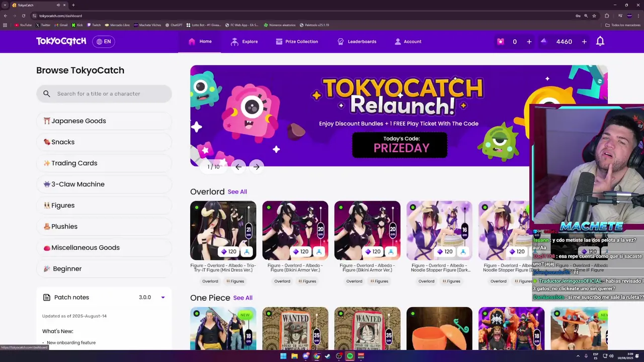Click browser back arrow
This screenshot has width=644, height=362.
6,16
